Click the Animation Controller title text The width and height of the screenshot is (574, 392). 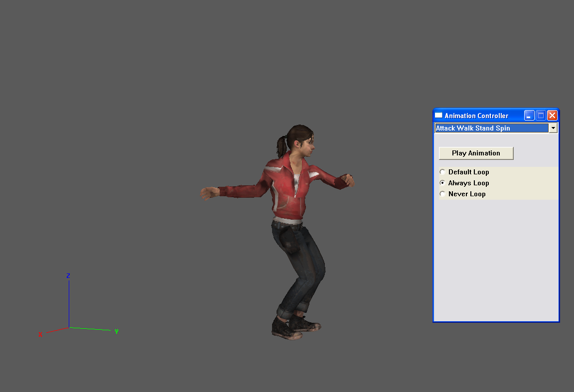click(476, 116)
